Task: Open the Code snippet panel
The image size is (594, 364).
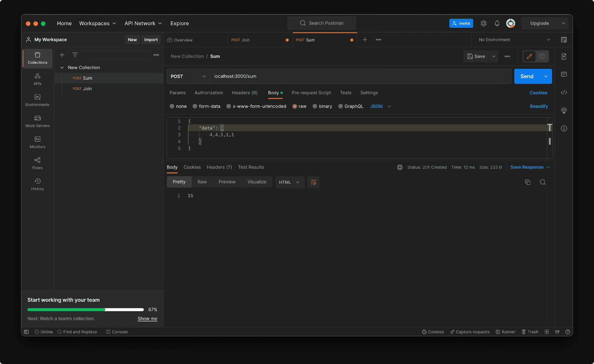Action: pyautogui.click(x=564, y=92)
